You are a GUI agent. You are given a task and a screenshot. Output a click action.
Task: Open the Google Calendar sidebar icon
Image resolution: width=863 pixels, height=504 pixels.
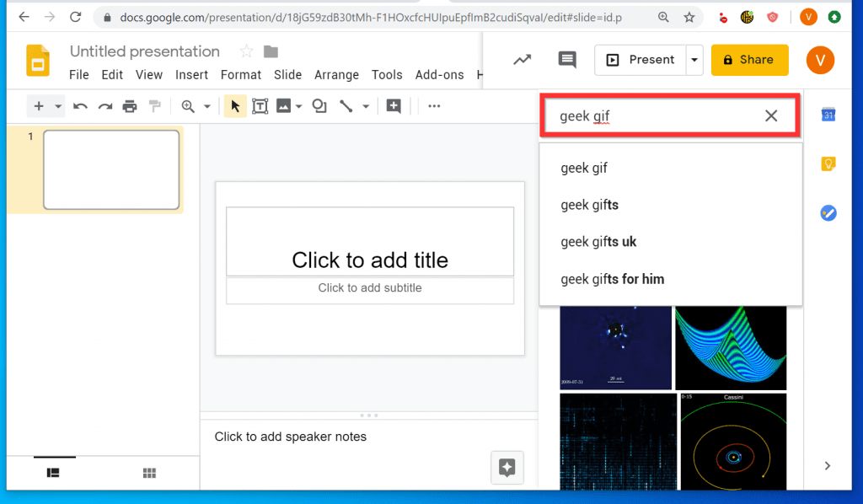(x=828, y=115)
